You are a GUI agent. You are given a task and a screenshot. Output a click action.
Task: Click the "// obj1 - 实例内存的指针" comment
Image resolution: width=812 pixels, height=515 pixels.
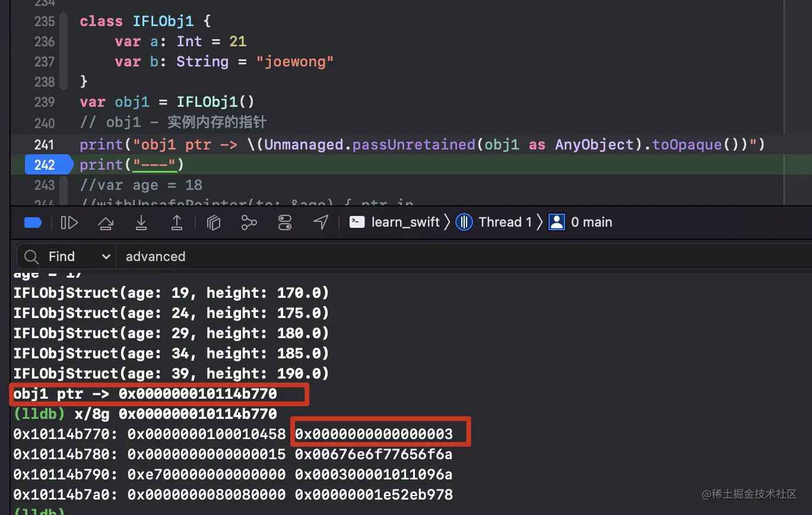coord(173,123)
